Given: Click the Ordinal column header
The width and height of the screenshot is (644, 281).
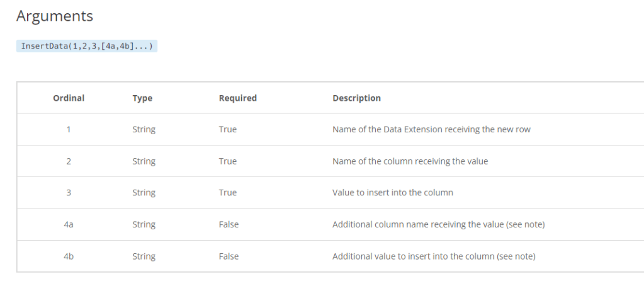Looking at the screenshot, I should point(69,98).
